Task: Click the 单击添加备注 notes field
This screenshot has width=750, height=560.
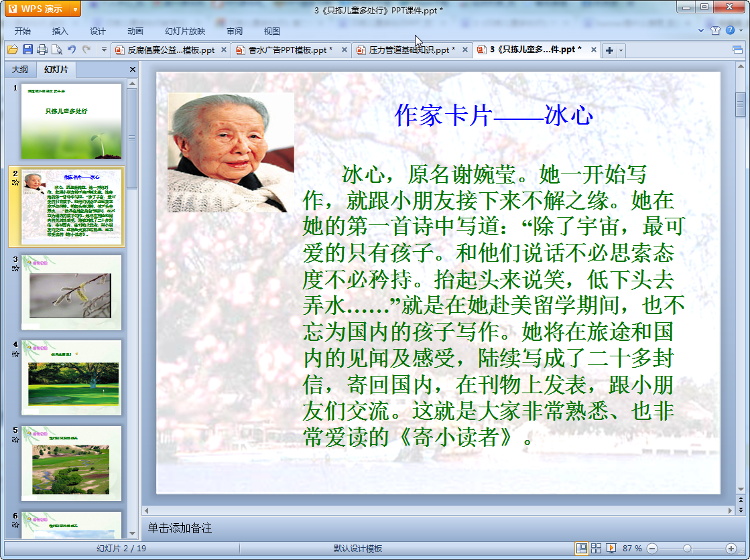Action: pos(180,528)
